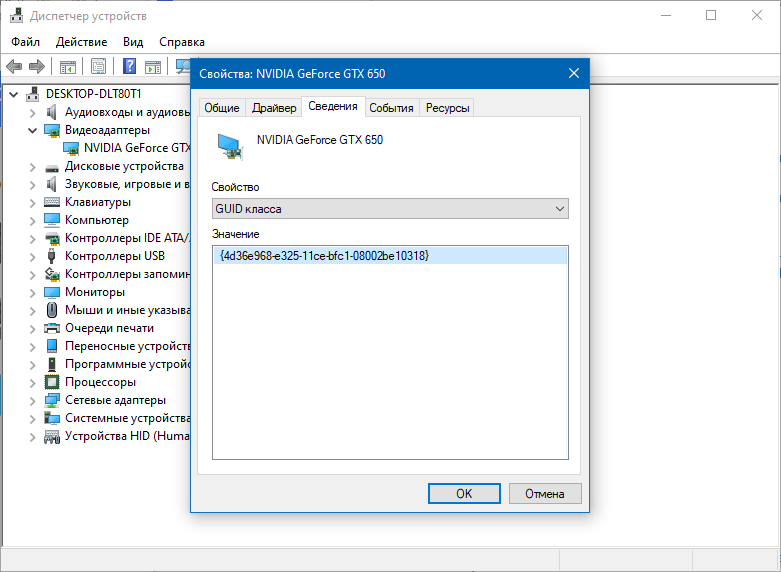Select the Сведения tab
Viewport: 781px width, 572px height.
(x=333, y=106)
